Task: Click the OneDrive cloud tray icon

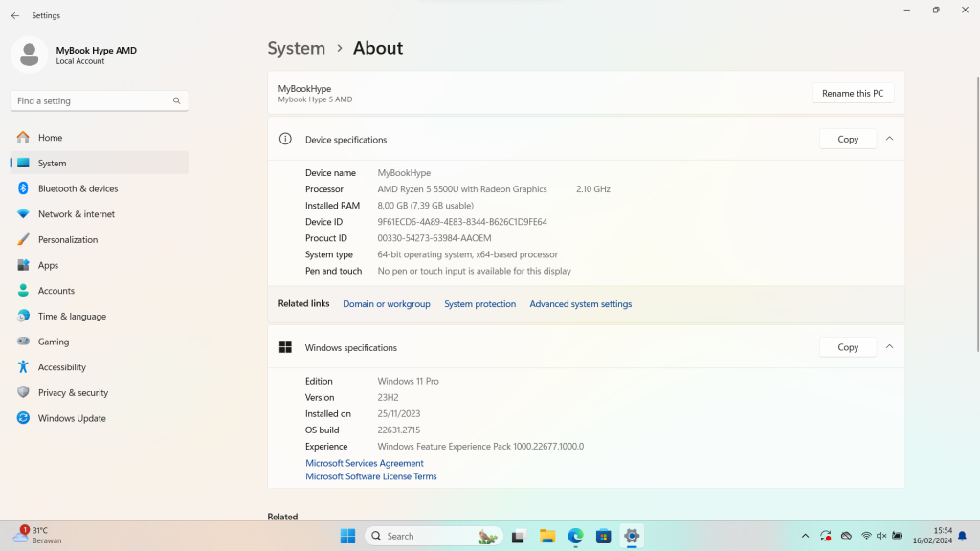Action: click(x=846, y=536)
